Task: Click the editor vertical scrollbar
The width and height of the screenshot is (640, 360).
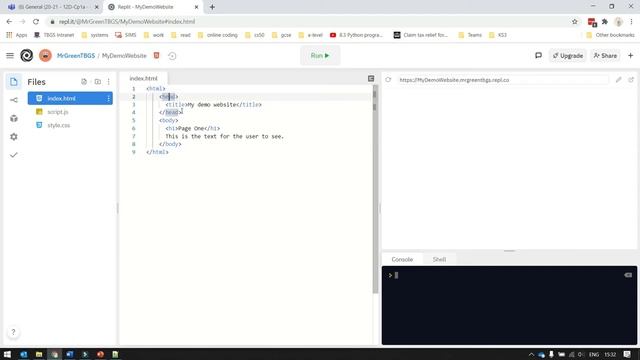Action: [x=375, y=190]
